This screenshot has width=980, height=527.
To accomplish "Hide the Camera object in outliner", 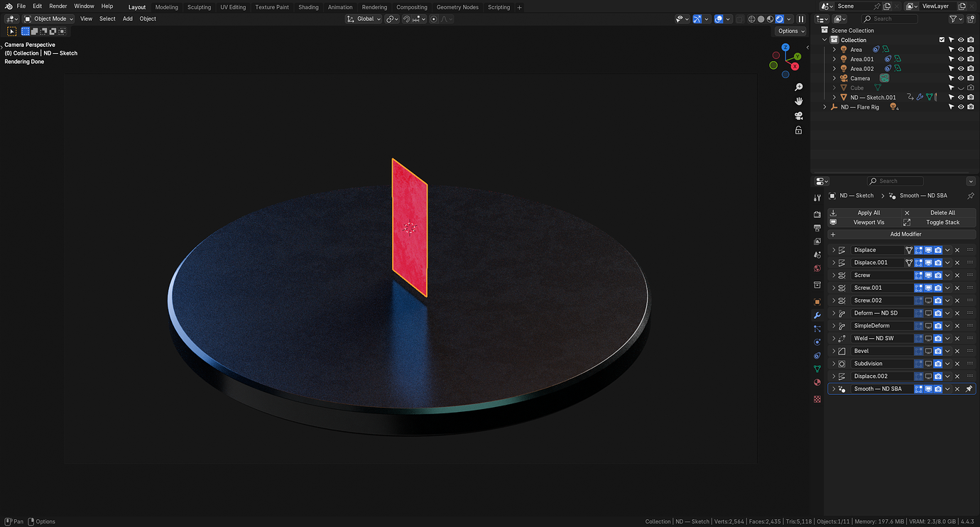I will pyautogui.click(x=961, y=78).
